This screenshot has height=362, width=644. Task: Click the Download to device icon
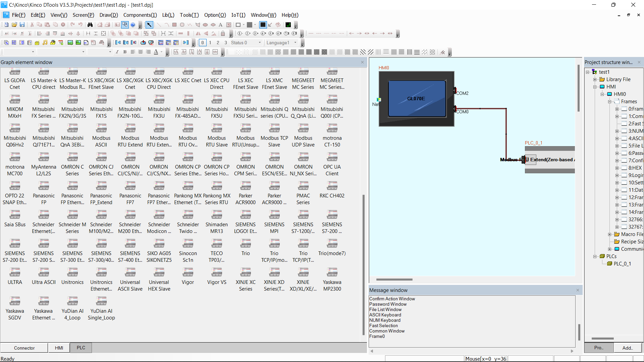pos(143,43)
